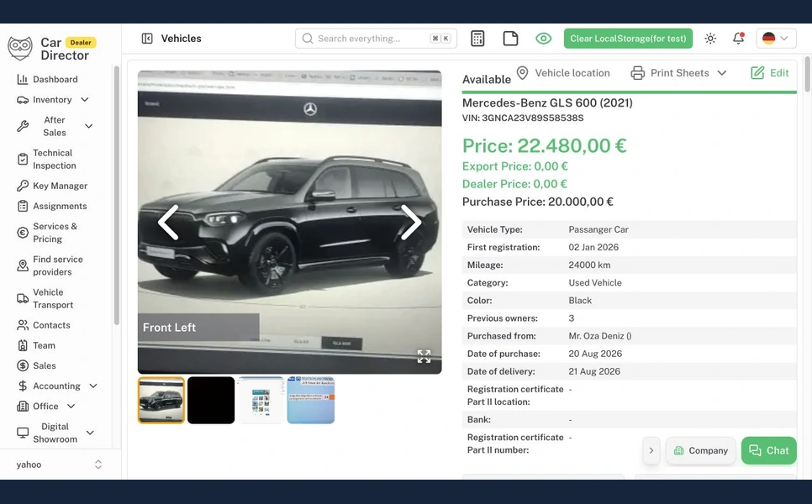Open the German flag language dropdown
This screenshot has width=812, height=504.
coord(776,39)
